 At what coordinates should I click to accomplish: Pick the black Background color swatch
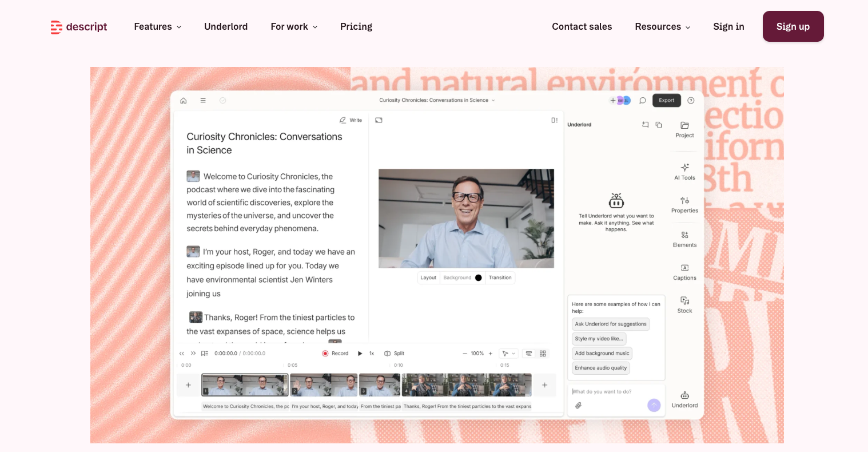click(x=479, y=278)
